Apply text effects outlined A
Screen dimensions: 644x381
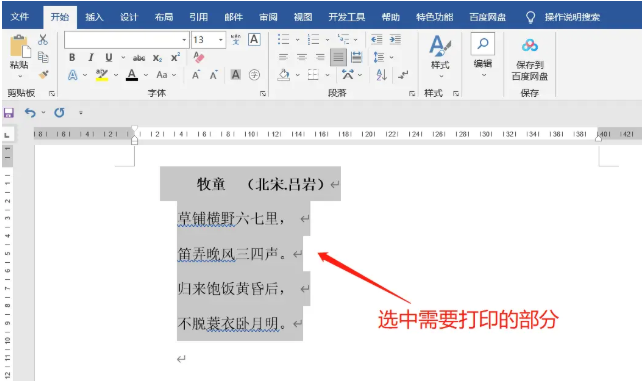point(73,75)
